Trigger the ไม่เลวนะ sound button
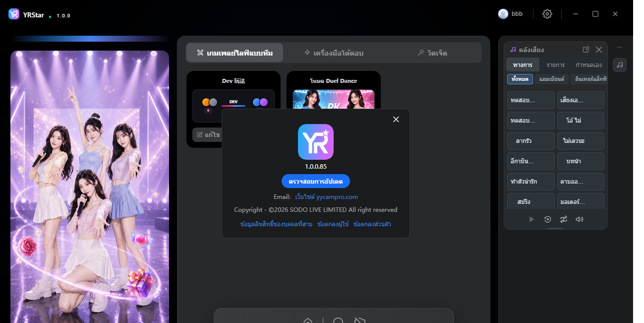This screenshot has height=323, width=644. pos(581,141)
